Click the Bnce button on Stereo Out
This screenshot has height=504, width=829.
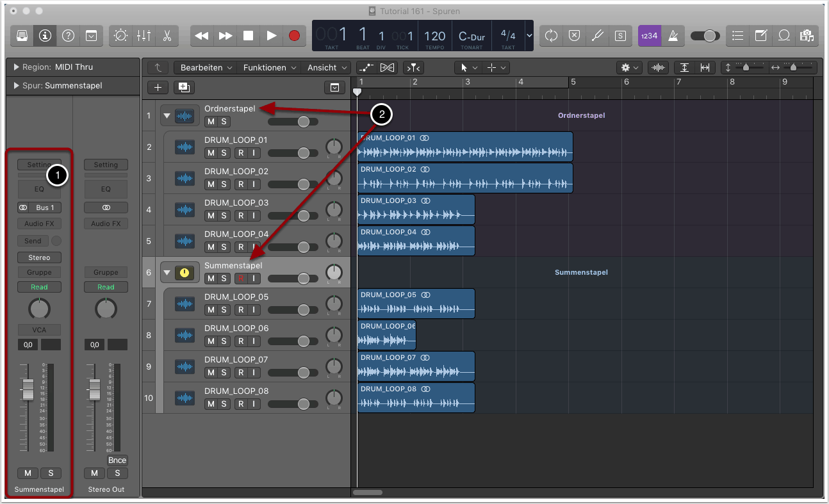tap(117, 460)
